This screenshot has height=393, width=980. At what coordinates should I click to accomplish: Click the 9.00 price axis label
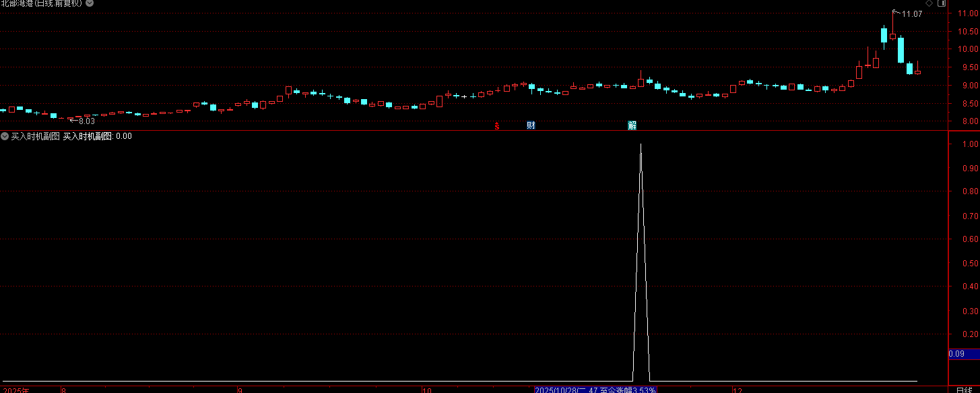pyautogui.click(x=969, y=86)
